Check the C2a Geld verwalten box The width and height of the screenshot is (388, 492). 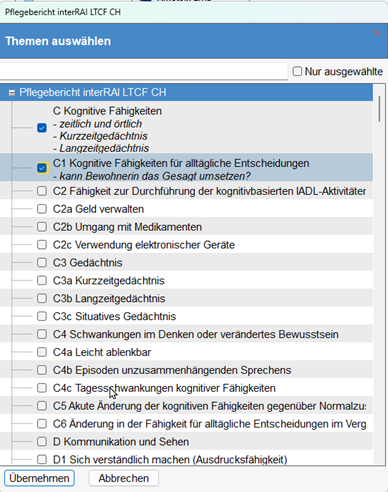pos(42,209)
